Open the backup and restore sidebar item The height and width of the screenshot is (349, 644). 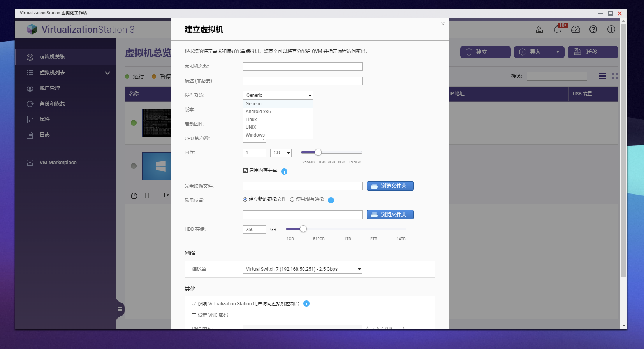coord(52,104)
